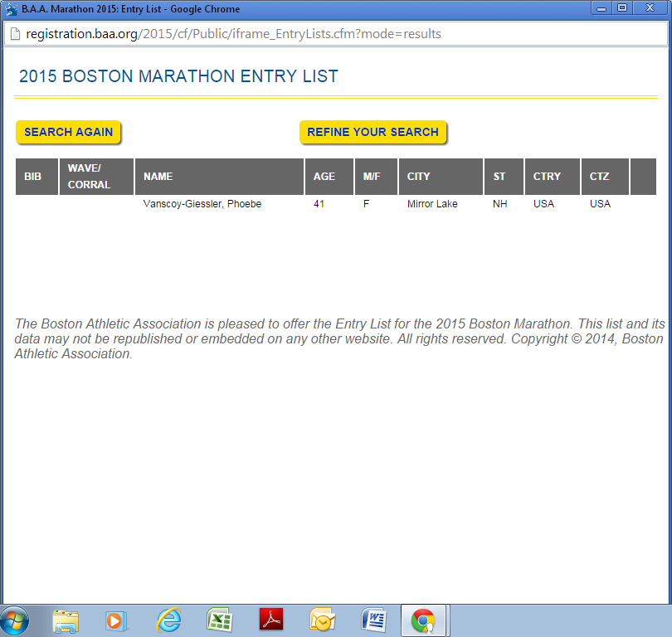Click the B.A.A. favicon in title bar
This screenshot has height=637, width=672.
tap(11, 9)
